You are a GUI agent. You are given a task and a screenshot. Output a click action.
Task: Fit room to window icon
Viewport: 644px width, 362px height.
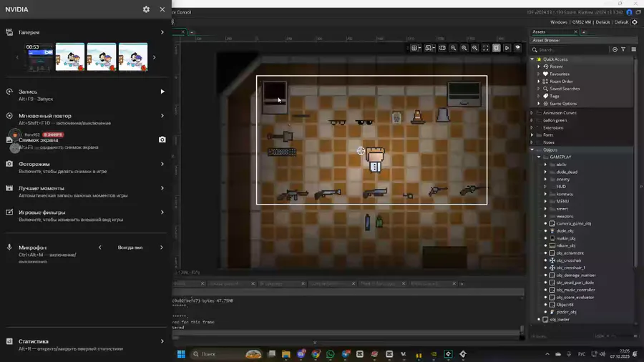pyautogui.click(x=485, y=48)
